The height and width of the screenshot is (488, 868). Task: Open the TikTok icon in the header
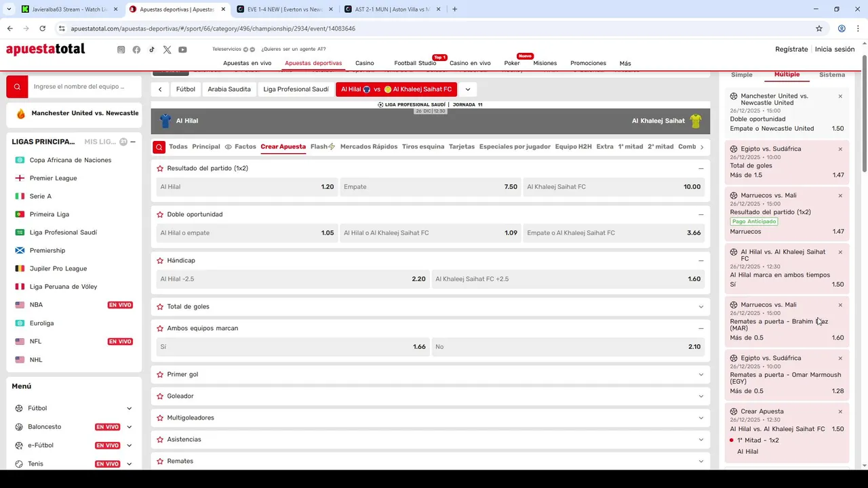[152, 49]
